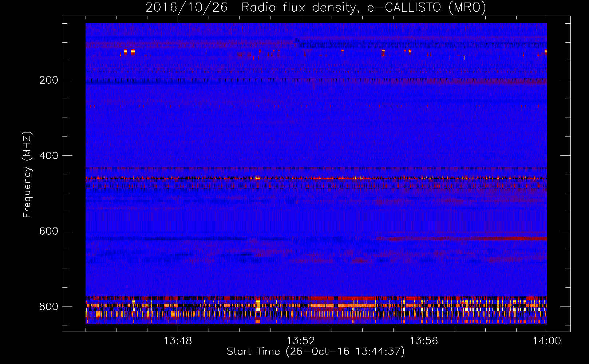Image resolution: width=589 pixels, height=364 pixels.
Task: Click the 14:00 time tick label
Action: point(547,341)
